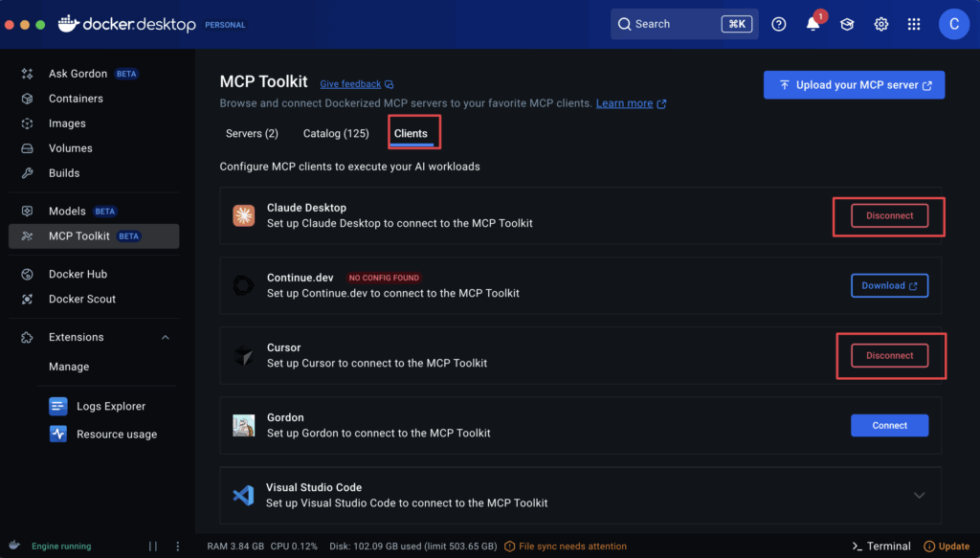Click the Claude Desktop logo icon
980x558 pixels.
tap(244, 215)
